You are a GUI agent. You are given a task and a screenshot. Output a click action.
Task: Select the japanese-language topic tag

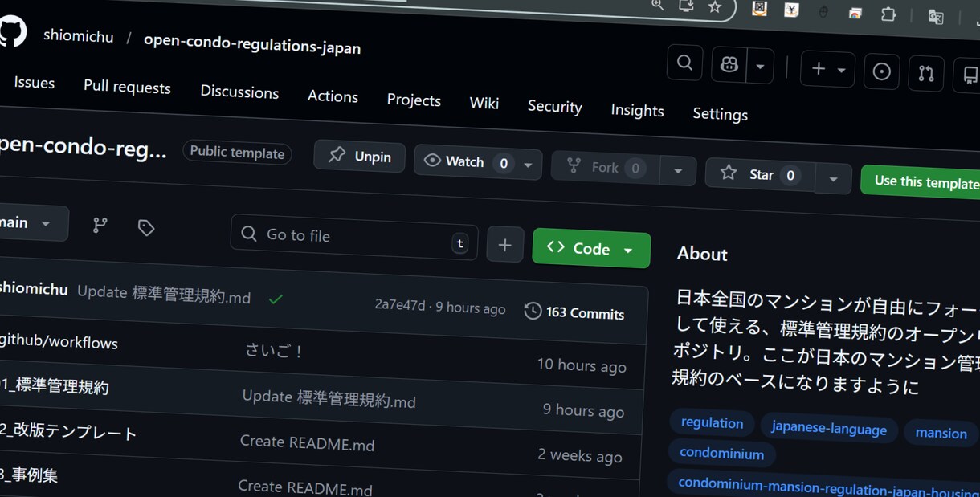pos(829,428)
